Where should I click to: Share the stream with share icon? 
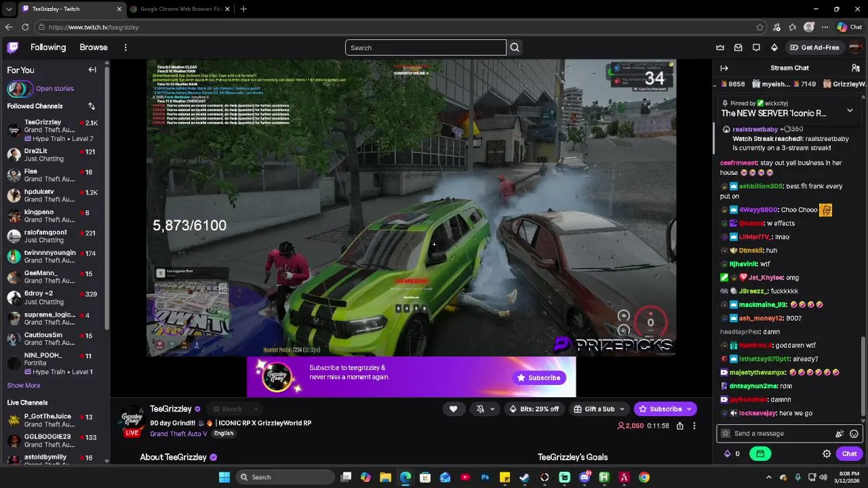[x=680, y=426]
